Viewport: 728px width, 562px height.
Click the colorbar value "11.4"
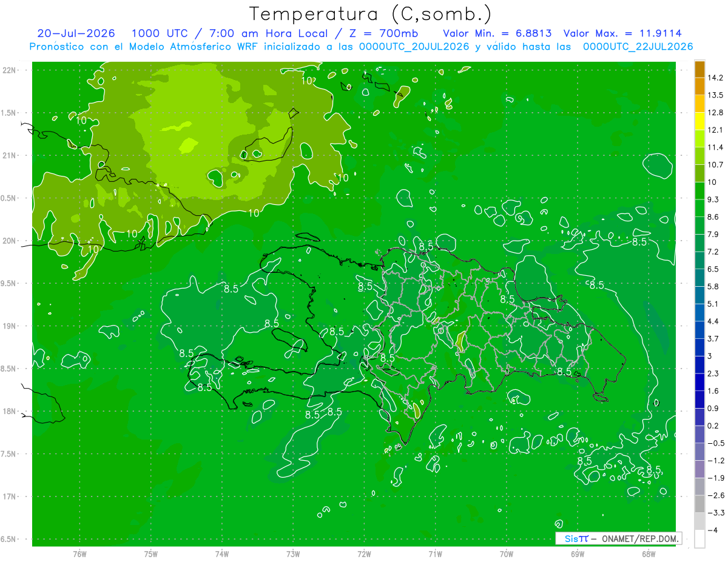click(716, 147)
